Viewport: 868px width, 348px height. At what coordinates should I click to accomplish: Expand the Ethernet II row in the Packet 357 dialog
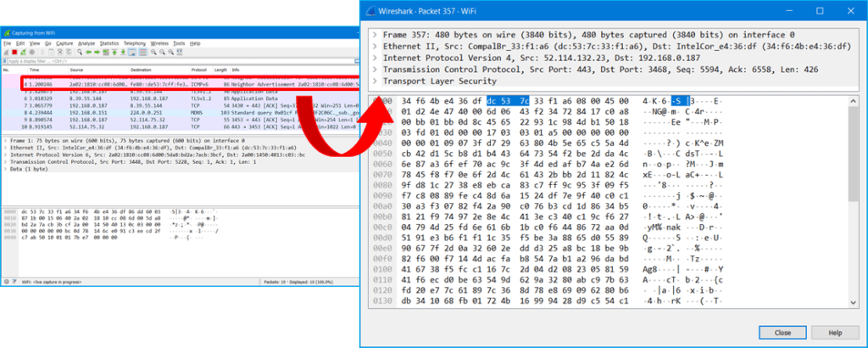tap(375, 46)
